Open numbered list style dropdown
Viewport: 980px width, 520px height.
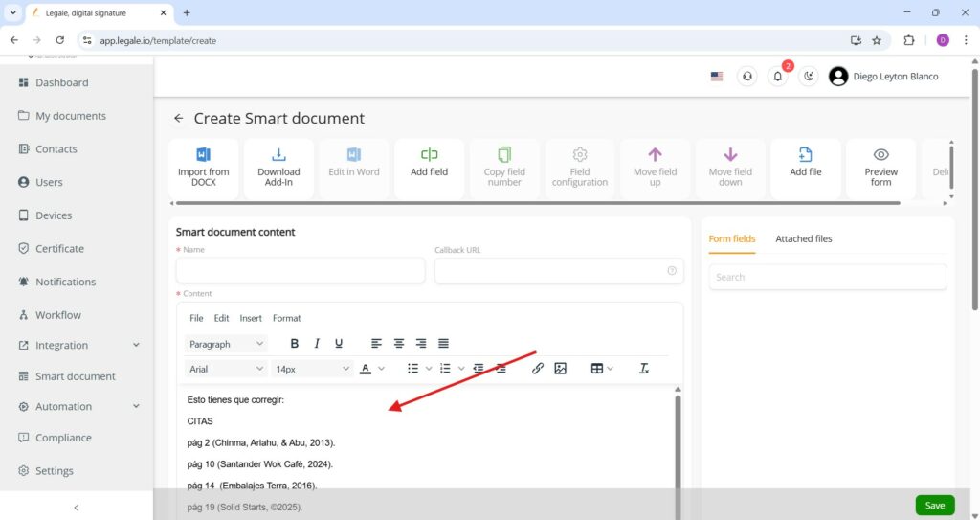click(x=461, y=369)
